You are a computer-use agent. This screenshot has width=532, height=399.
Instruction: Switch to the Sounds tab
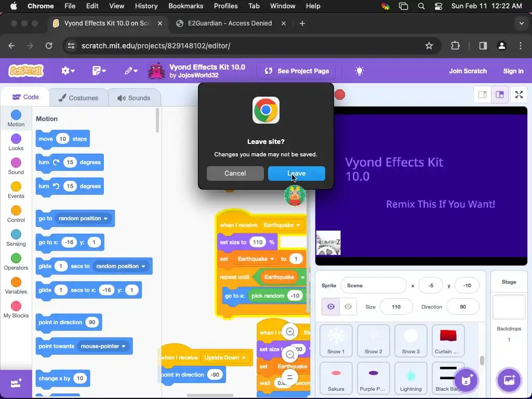134,98
